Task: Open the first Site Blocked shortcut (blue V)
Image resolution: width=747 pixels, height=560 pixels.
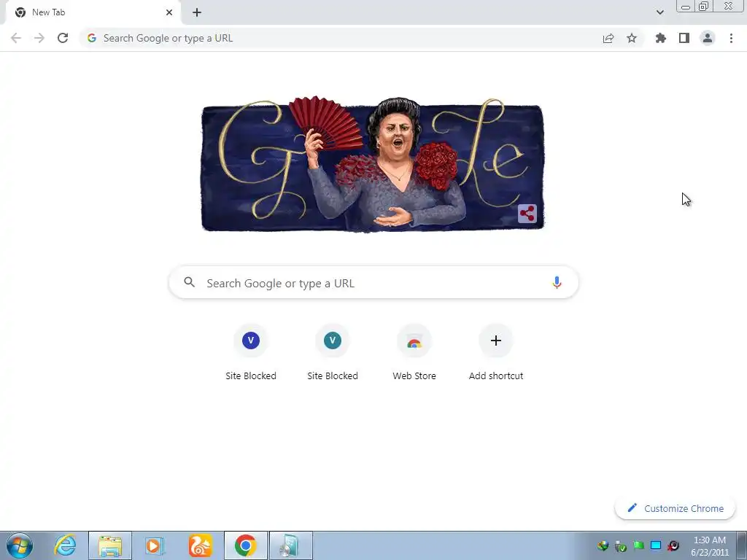Action: [251, 352]
